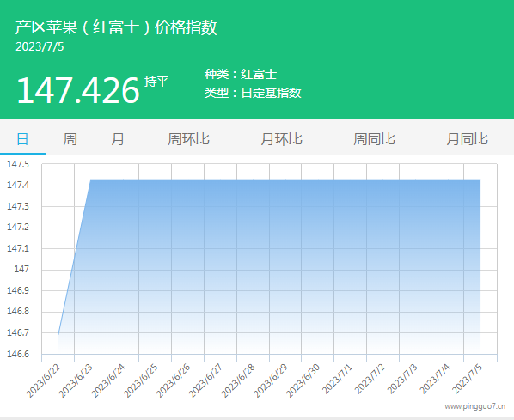Image resolution: width=514 pixels, height=420 pixels.
Task: Open the 月同比 tab
Action: click(x=467, y=139)
